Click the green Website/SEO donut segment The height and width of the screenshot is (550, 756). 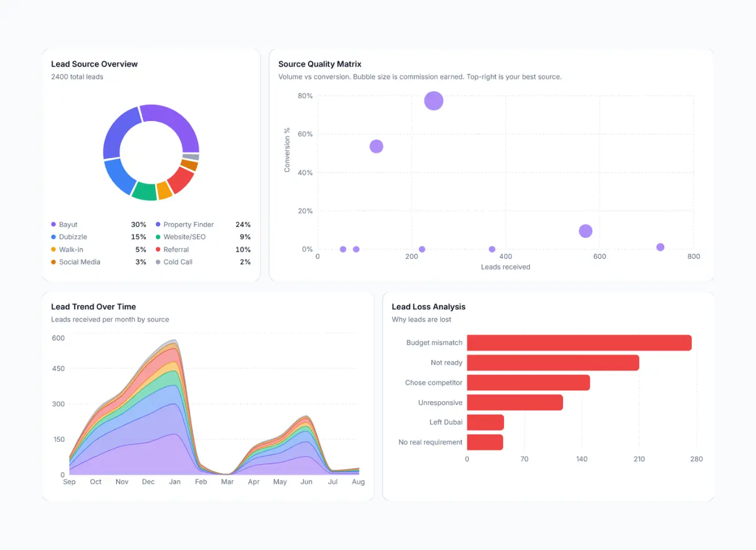tap(144, 191)
